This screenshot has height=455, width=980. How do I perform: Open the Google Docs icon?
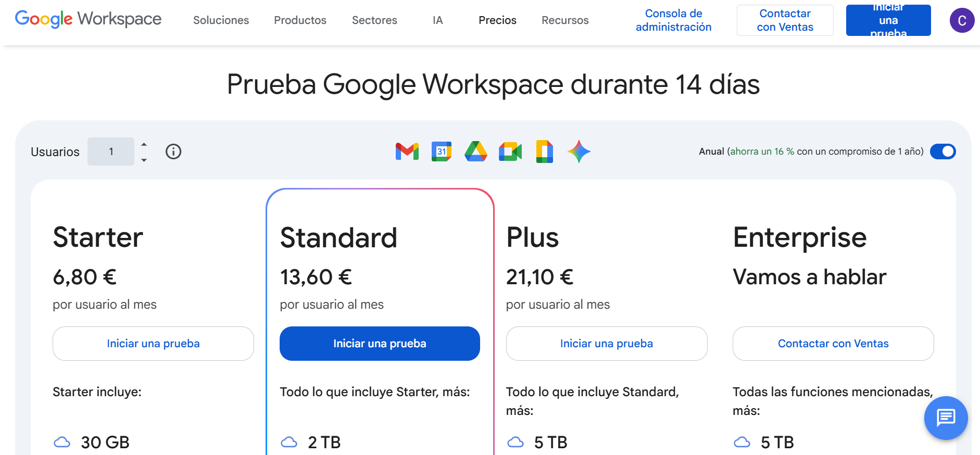coord(544,151)
